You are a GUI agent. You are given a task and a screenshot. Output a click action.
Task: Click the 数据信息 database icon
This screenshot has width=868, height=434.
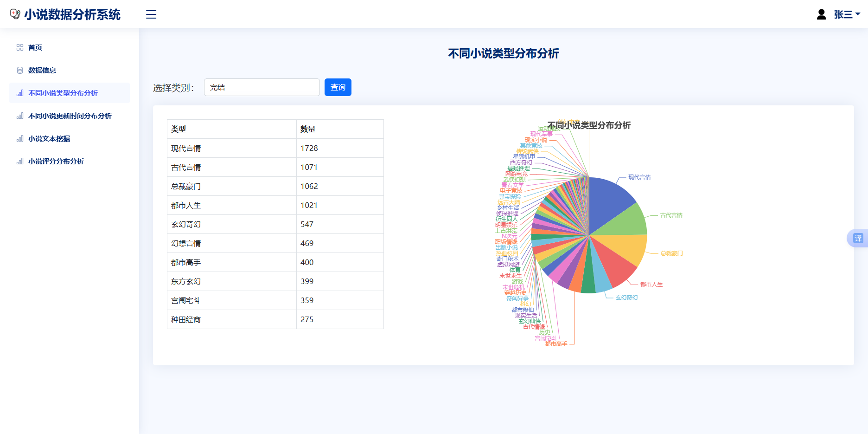(x=20, y=70)
